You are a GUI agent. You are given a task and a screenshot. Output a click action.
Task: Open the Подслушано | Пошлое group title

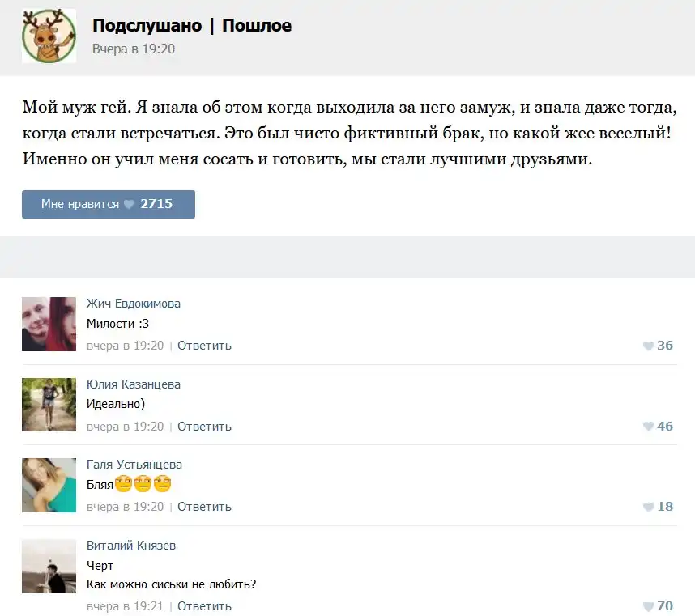[x=192, y=26]
